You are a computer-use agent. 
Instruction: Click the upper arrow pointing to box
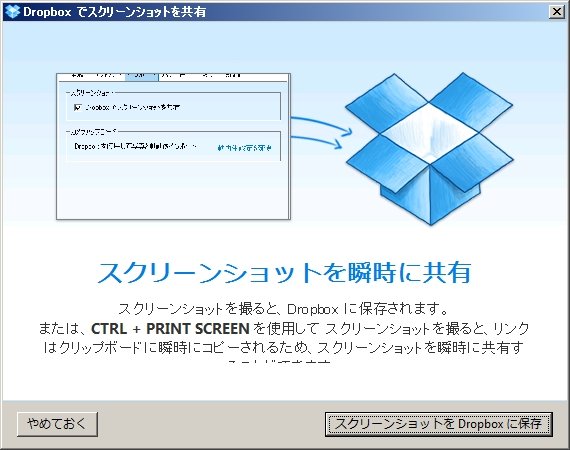[321, 125]
